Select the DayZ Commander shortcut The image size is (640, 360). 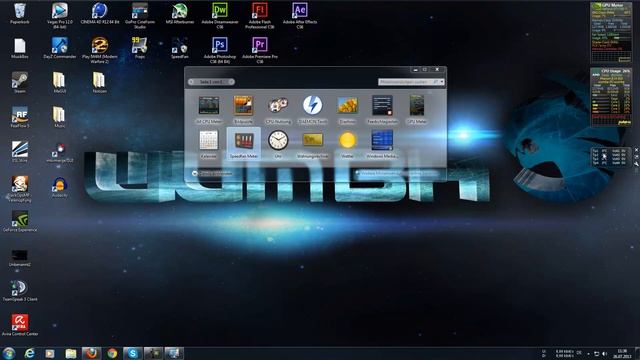(x=60, y=48)
